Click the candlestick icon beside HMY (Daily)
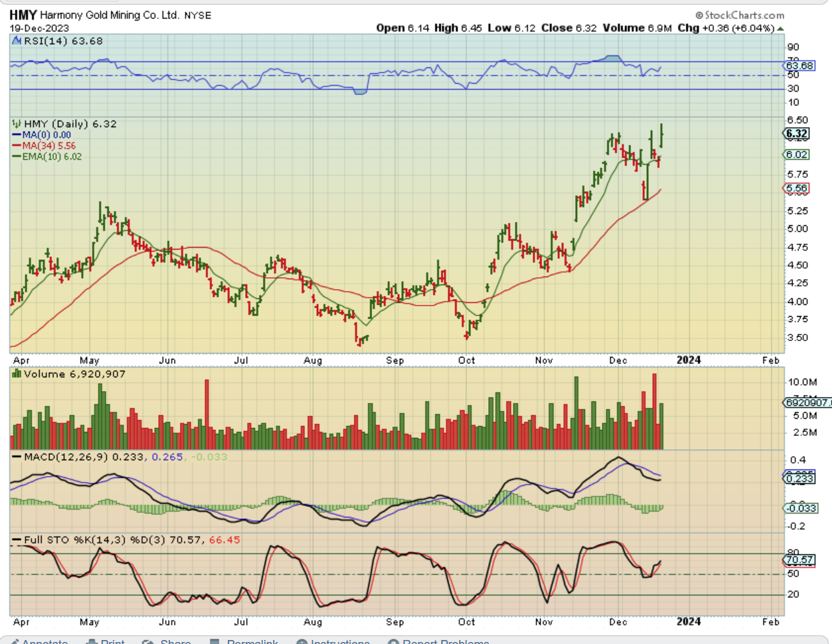Viewport: 832px width, 644px height. pyautogui.click(x=17, y=124)
